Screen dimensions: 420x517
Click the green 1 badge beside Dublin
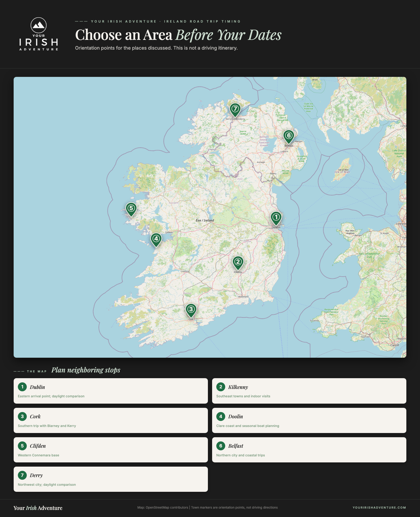pyautogui.click(x=22, y=387)
